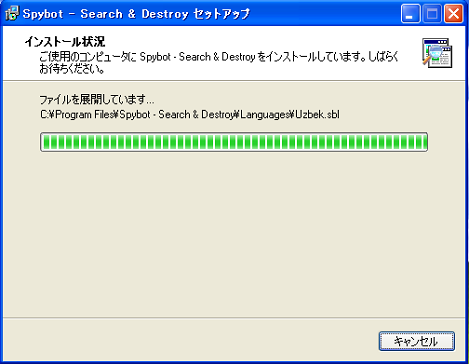Screen dimensions: 469x364
Task: Click the Spybot setup icon in title bar
Action: (12, 13)
